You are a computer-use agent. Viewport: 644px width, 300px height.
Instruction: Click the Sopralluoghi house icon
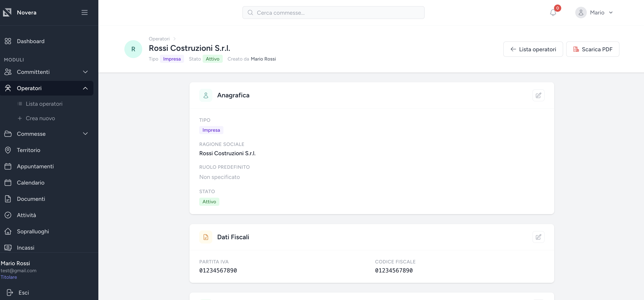pyautogui.click(x=8, y=231)
